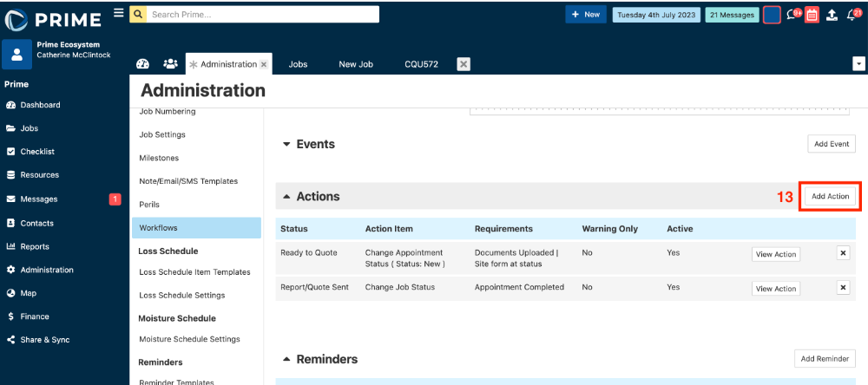Delete the Report/Quote Sent action row
The width and height of the screenshot is (868, 385).
click(x=843, y=288)
